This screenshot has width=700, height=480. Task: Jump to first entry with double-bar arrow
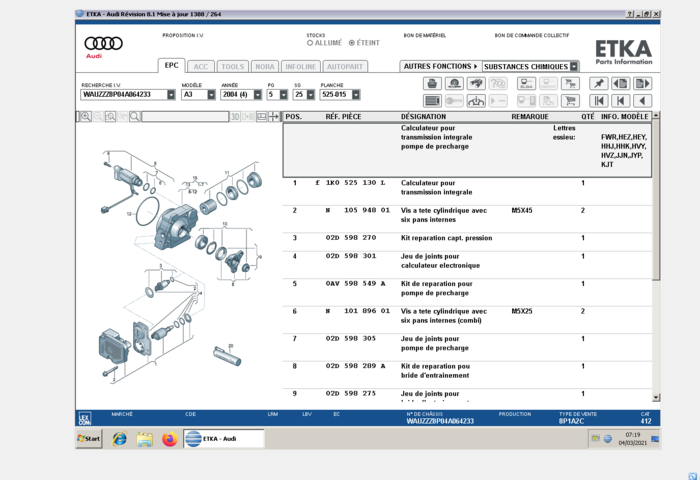(599, 101)
